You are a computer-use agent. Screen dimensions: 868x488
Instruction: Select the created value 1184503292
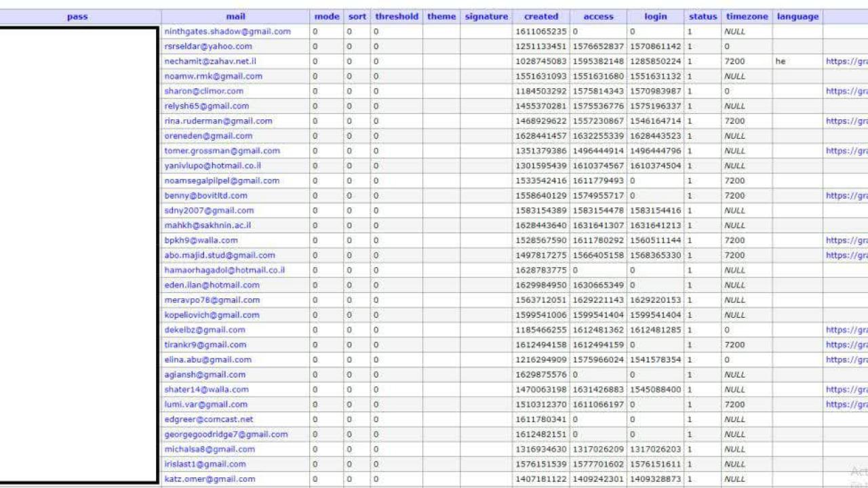[541, 91]
